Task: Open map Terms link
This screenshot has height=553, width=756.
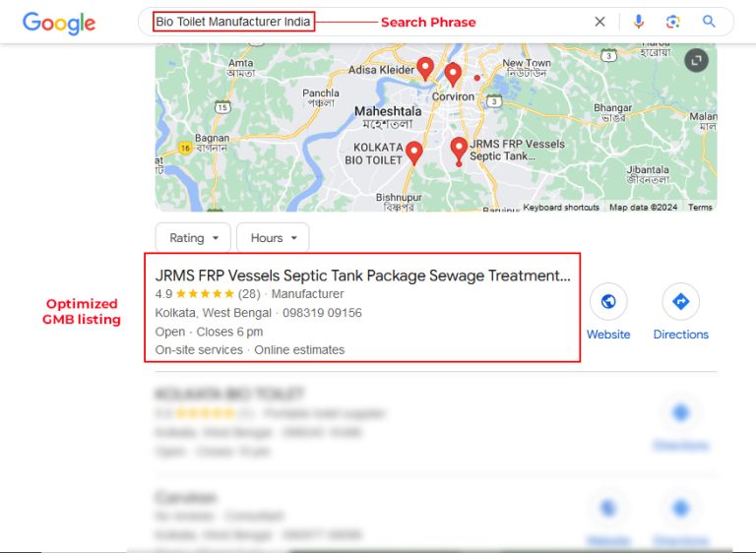Action: [700, 208]
